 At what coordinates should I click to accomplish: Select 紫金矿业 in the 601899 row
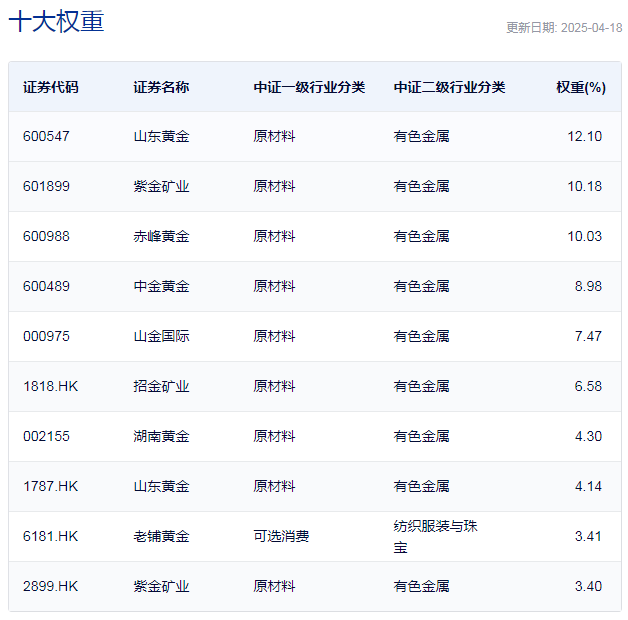click(161, 186)
